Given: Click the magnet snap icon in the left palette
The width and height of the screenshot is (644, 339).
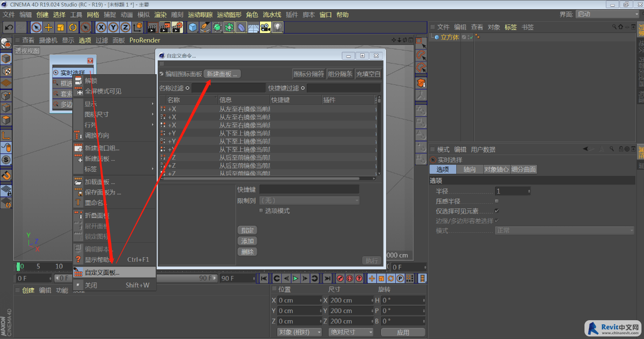Looking at the screenshot, I should tap(6, 175).
